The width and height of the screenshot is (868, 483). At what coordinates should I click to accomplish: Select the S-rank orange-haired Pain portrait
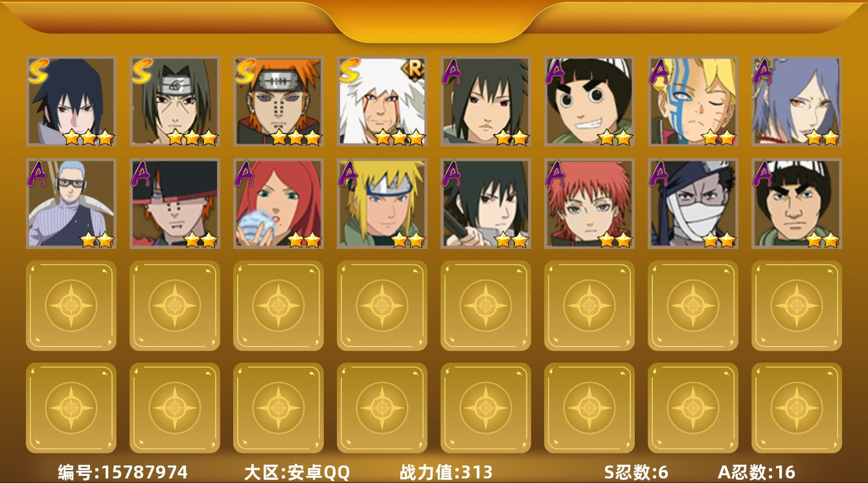tap(279, 101)
